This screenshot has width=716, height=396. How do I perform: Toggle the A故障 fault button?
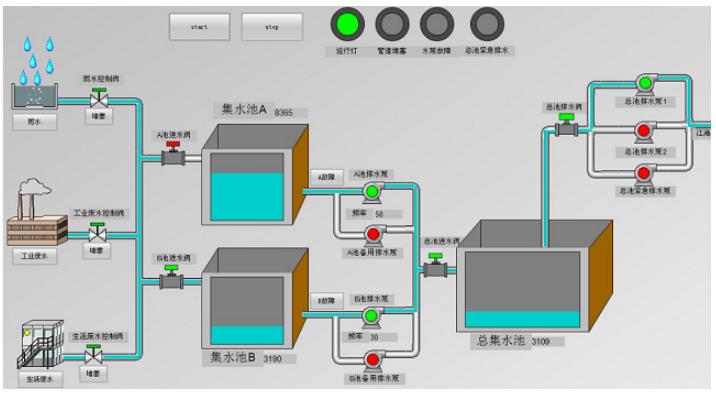pos(326,177)
